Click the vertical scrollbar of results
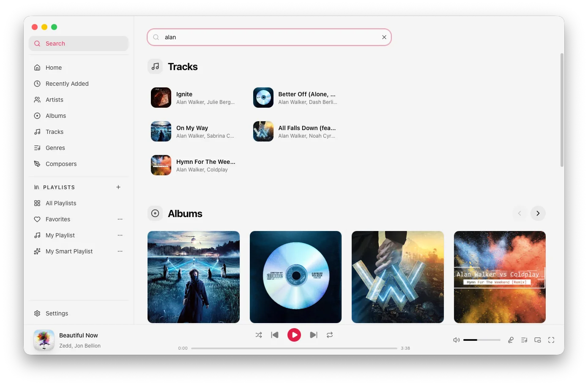Image resolution: width=588 pixels, height=386 pixels. 562,110
